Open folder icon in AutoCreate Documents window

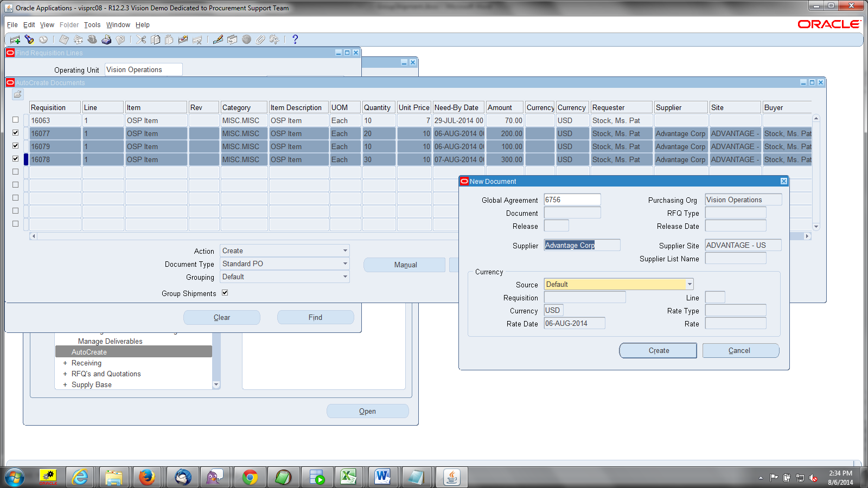coord(18,94)
